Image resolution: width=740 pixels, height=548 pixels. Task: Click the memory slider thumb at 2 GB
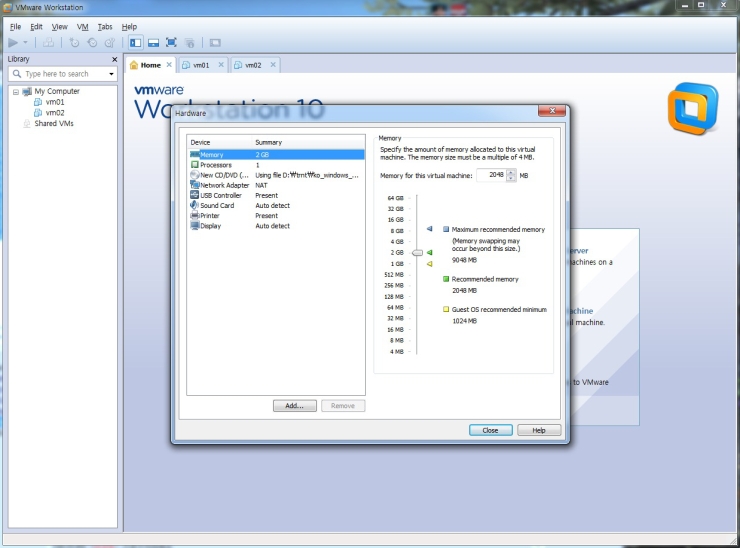click(417, 253)
